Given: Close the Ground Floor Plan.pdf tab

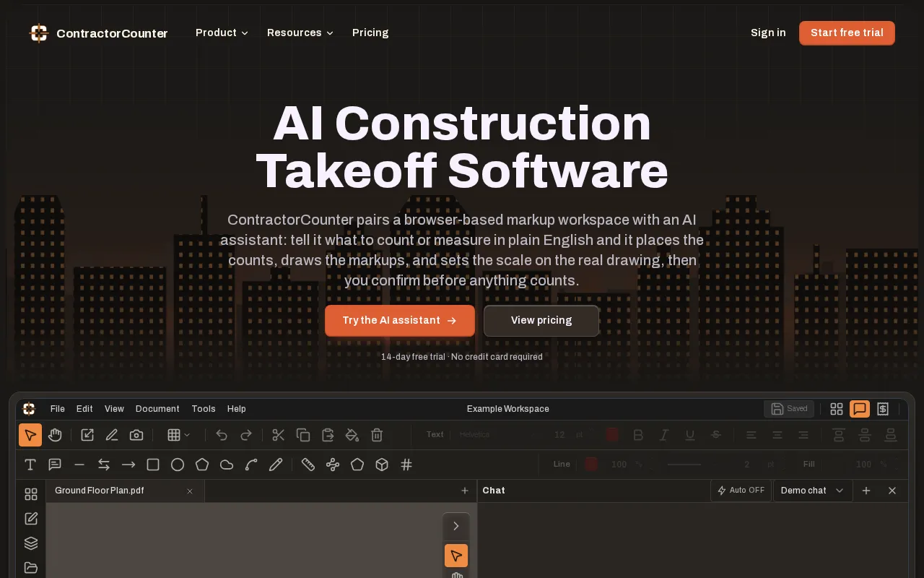Looking at the screenshot, I should tap(190, 491).
